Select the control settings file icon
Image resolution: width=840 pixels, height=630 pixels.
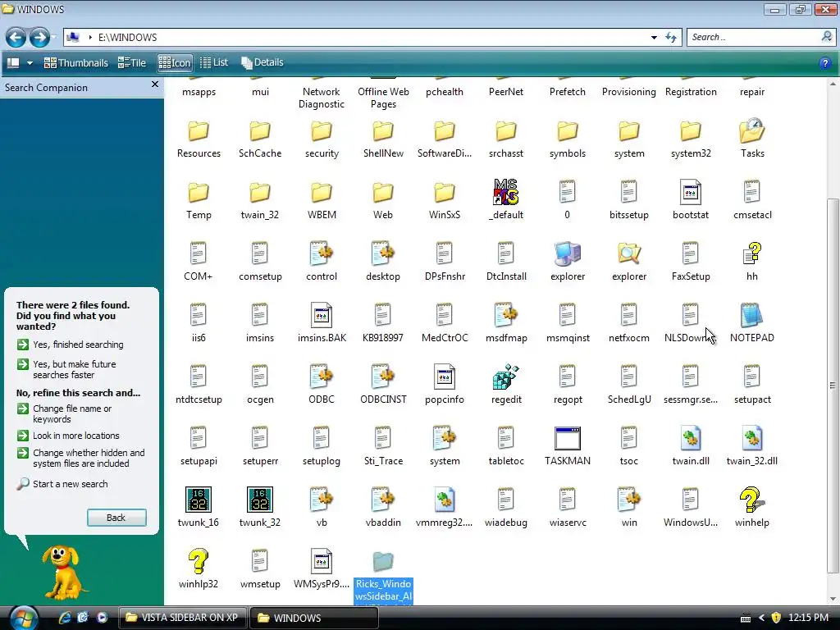(322, 253)
